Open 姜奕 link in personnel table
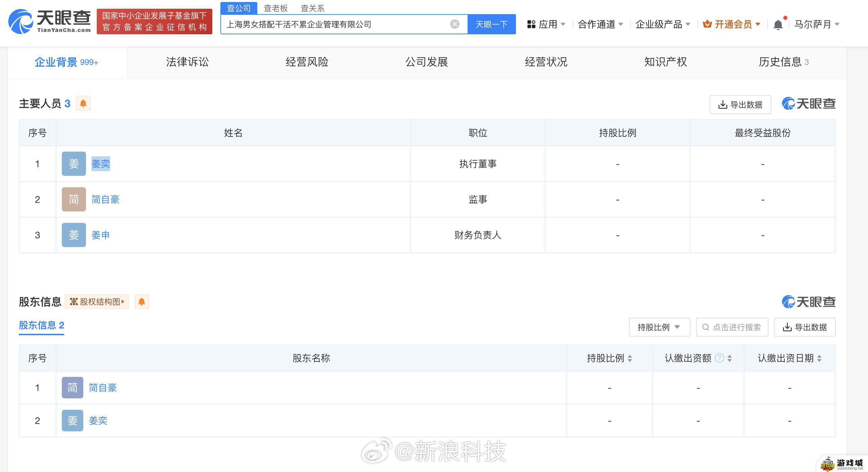The image size is (868, 472). point(101,164)
